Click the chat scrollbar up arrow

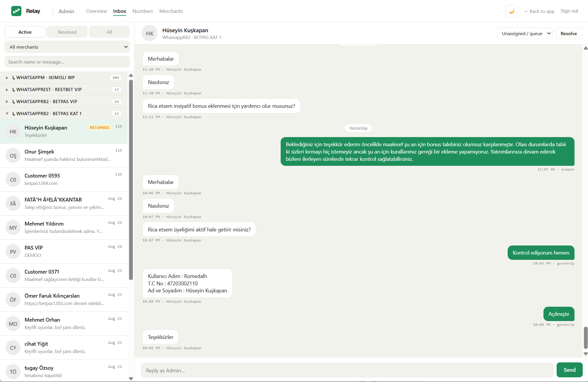[x=585, y=48]
